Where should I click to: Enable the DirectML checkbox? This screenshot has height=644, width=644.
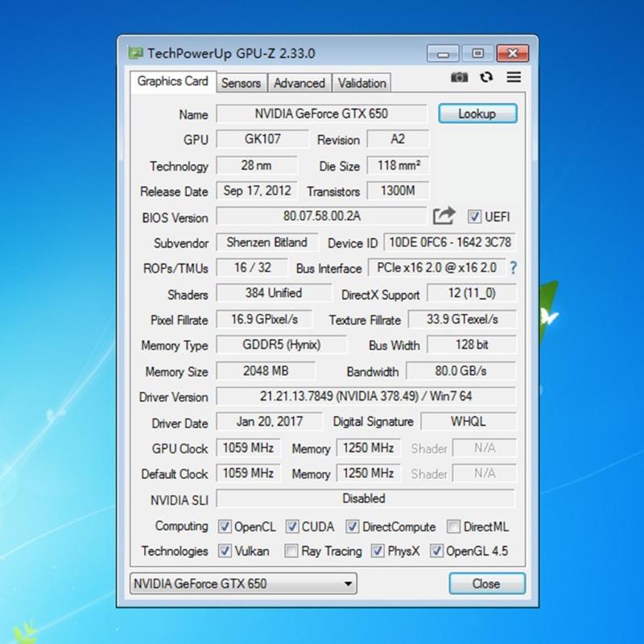[454, 526]
